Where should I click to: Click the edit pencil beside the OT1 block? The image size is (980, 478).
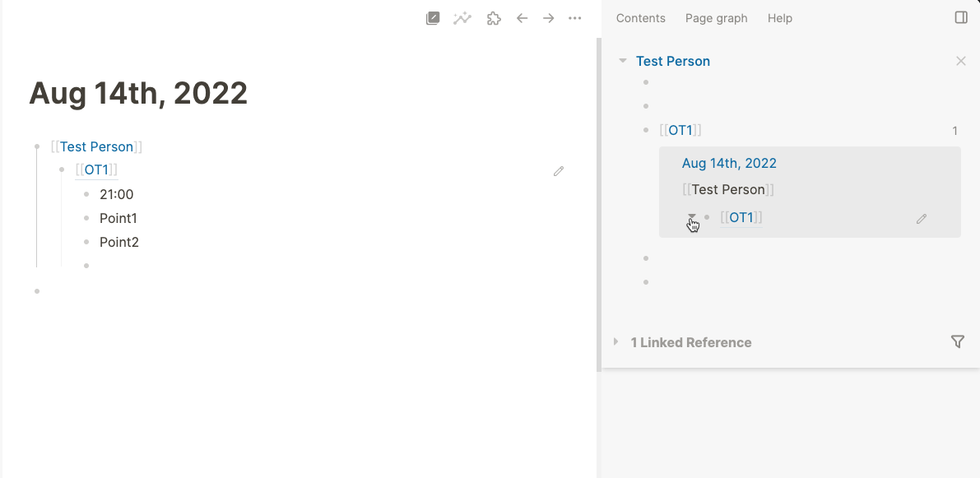pos(559,171)
